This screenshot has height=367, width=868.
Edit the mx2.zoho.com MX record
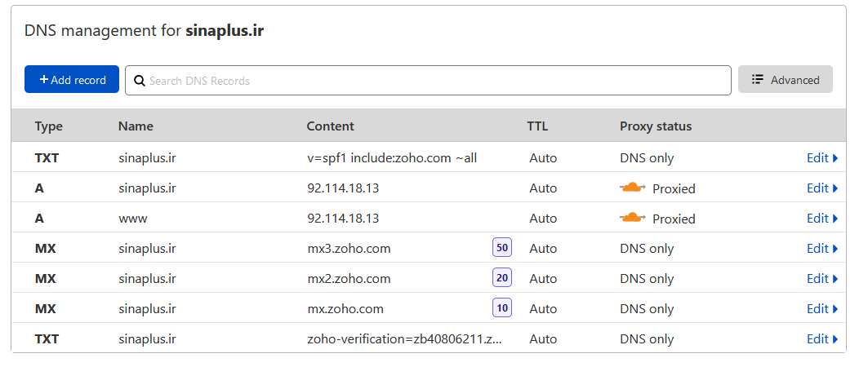(821, 278)
